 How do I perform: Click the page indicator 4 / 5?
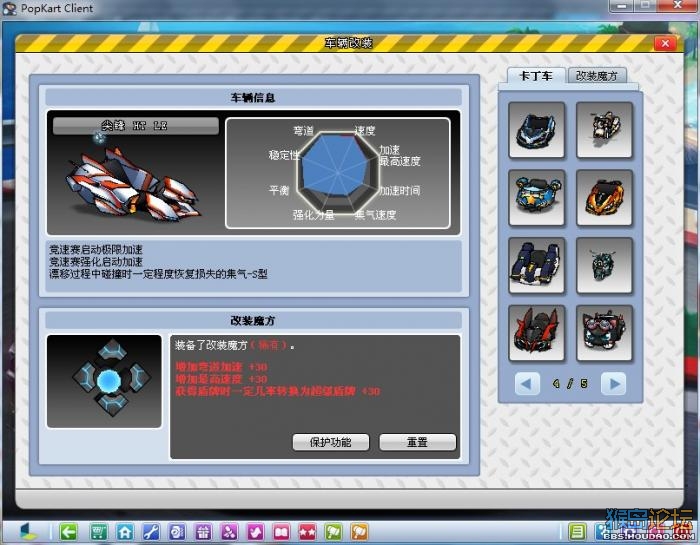[x=570, y=384]
